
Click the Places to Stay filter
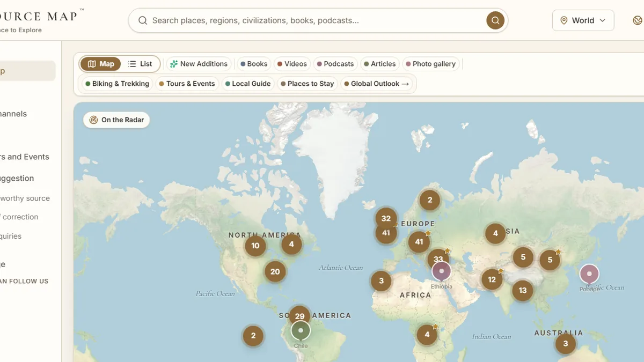[x=308, y=84]
